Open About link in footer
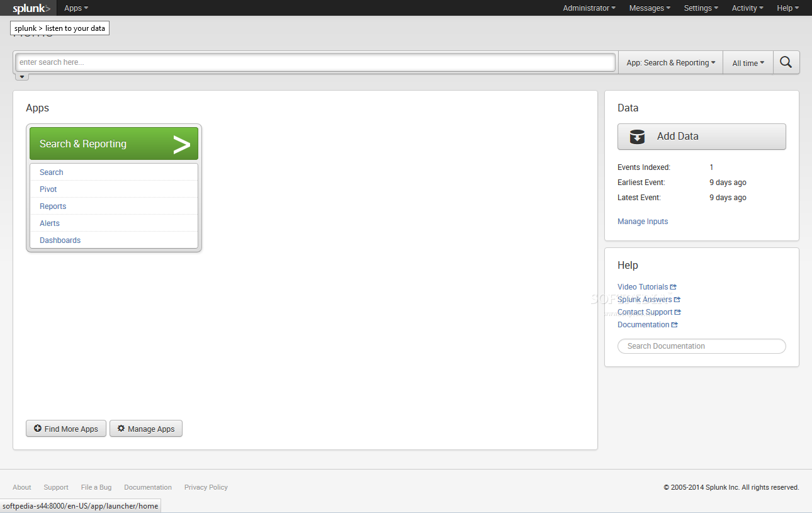Viewport: 812px width, 513px height. pyautogui.click(x=22, y=487)
